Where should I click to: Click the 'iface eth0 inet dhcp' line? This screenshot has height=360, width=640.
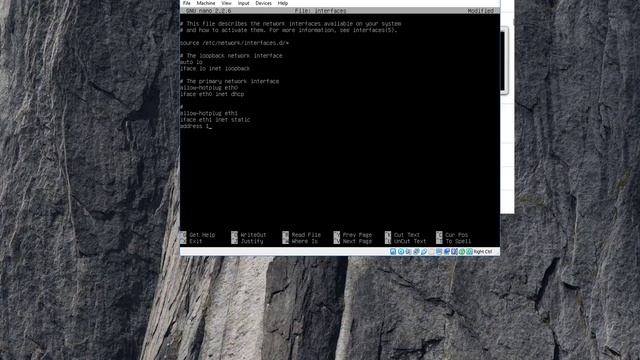pos(212,94)
